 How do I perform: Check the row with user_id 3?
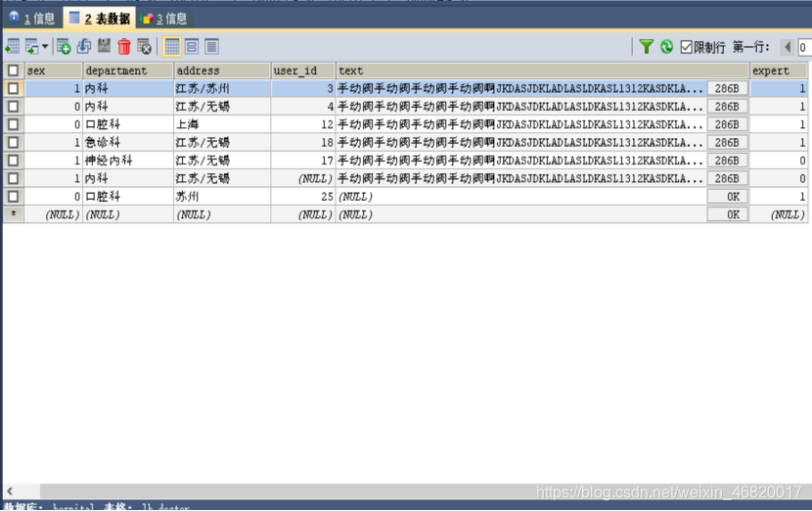pyautogui.click(x=14, y=89)
